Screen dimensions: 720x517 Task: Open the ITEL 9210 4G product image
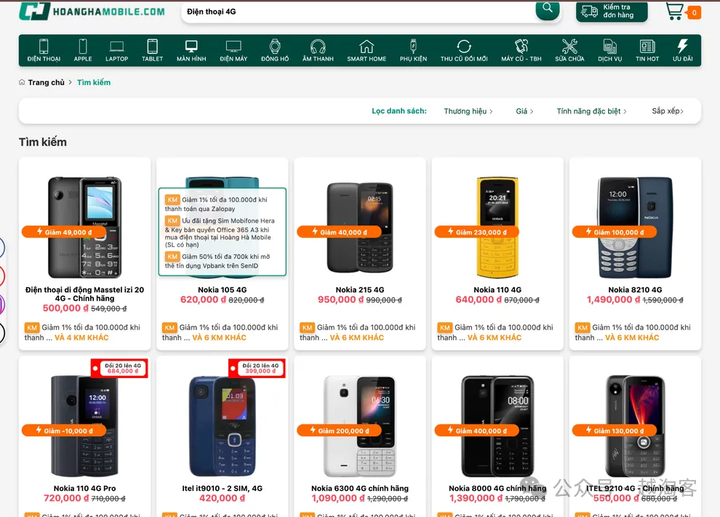coord(635,426)
